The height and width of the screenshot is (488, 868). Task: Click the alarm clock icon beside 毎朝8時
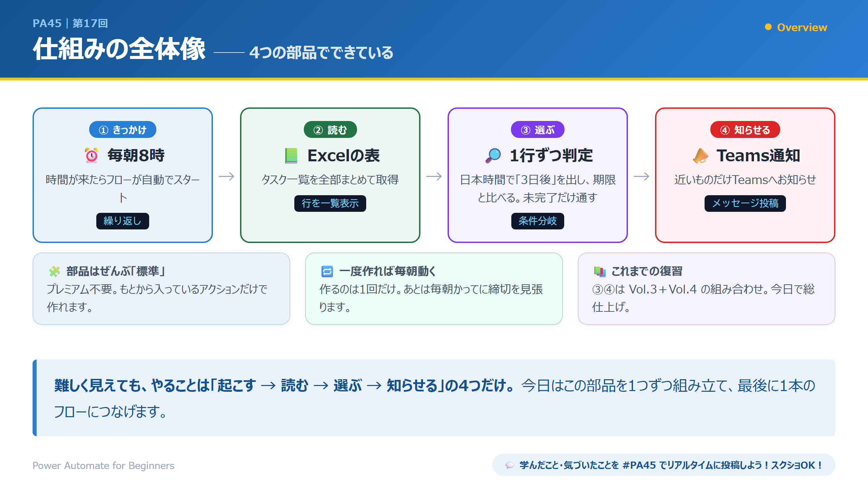pyautogui.click(x=92, y=156)
